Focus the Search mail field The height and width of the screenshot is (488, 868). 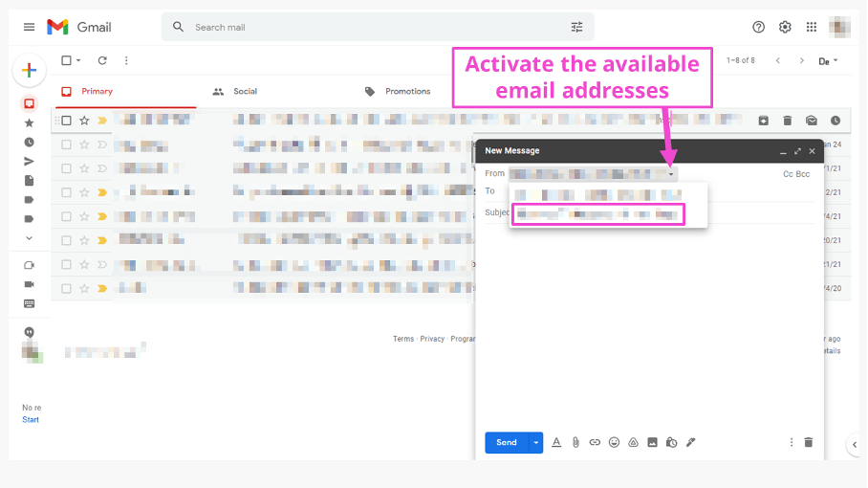[x=378, y=27]
